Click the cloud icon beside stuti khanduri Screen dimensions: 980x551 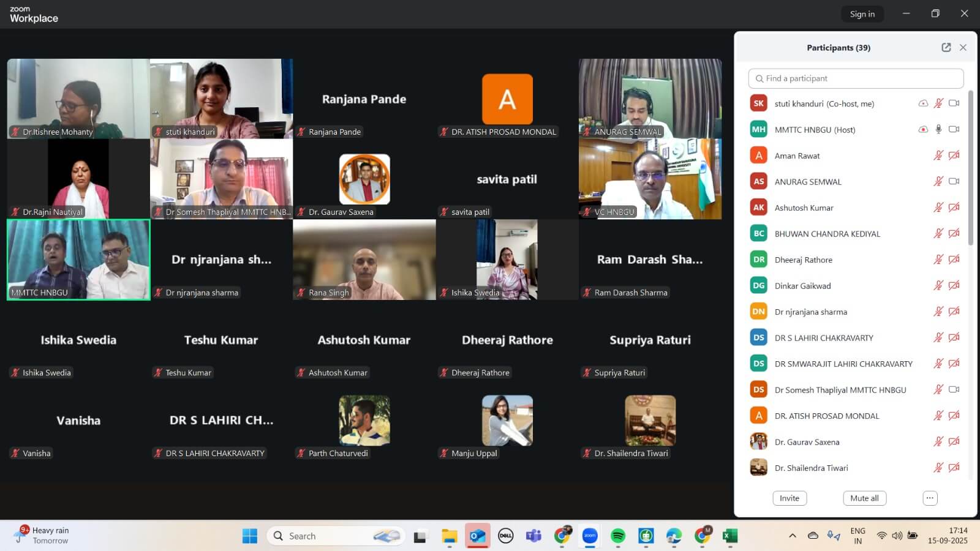[923, 103]
